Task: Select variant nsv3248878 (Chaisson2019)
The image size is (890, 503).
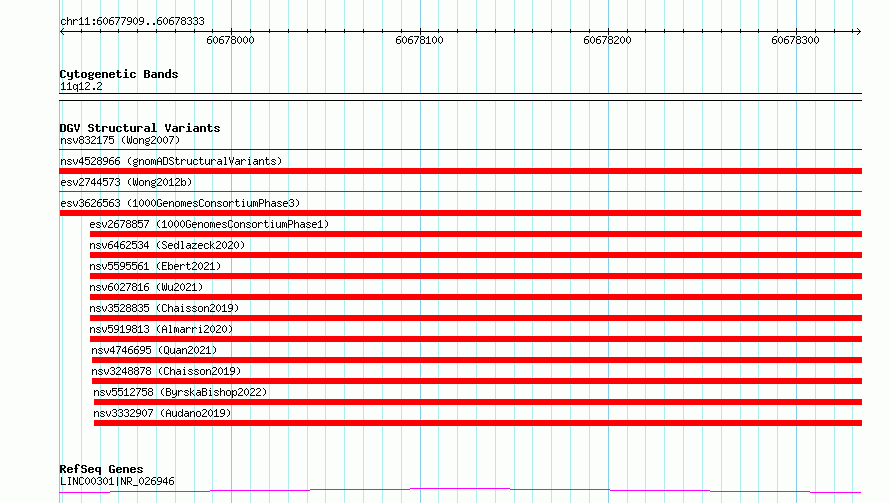Action: [x=166, y=371]
